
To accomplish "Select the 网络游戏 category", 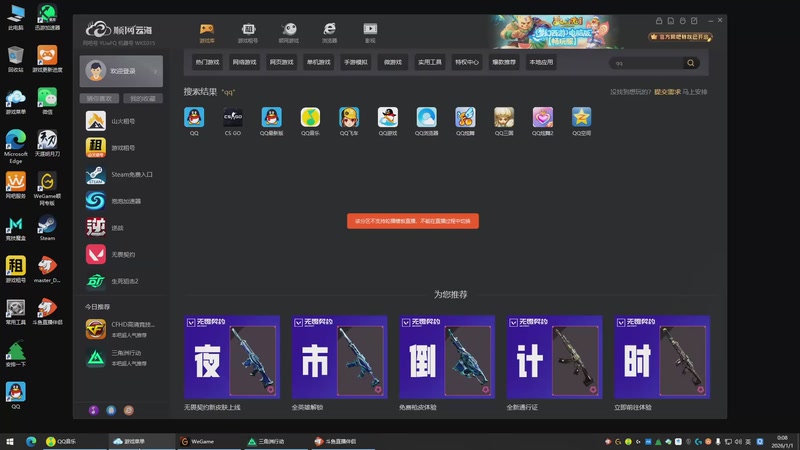I will 244,62.
